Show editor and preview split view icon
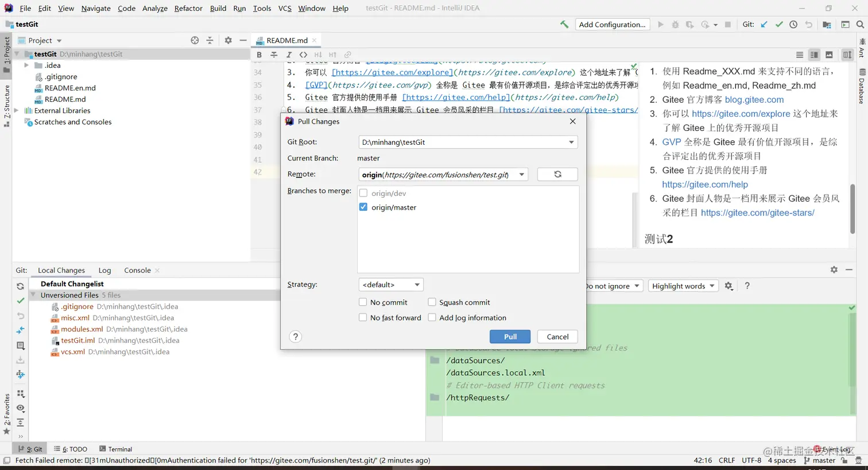 pos(814,55)
